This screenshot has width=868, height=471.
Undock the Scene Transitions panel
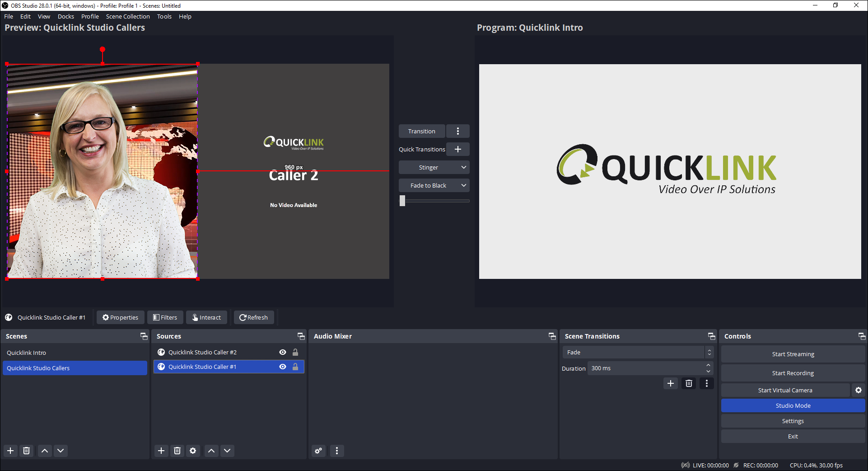711,336
